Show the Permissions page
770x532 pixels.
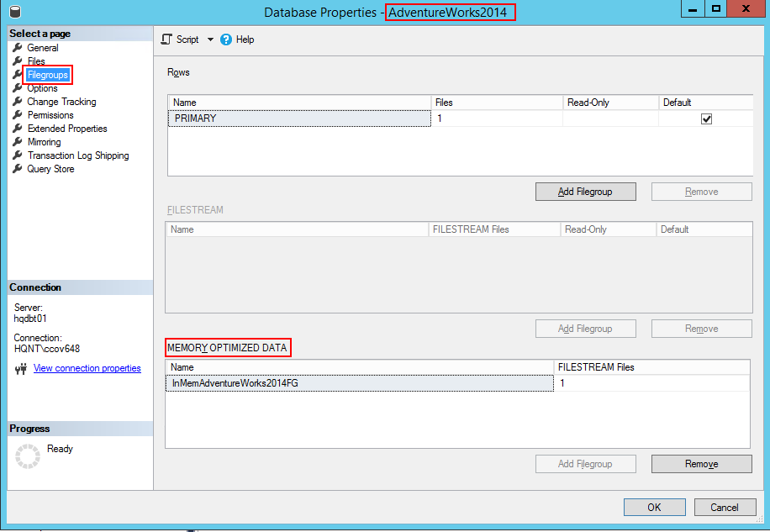50,115
